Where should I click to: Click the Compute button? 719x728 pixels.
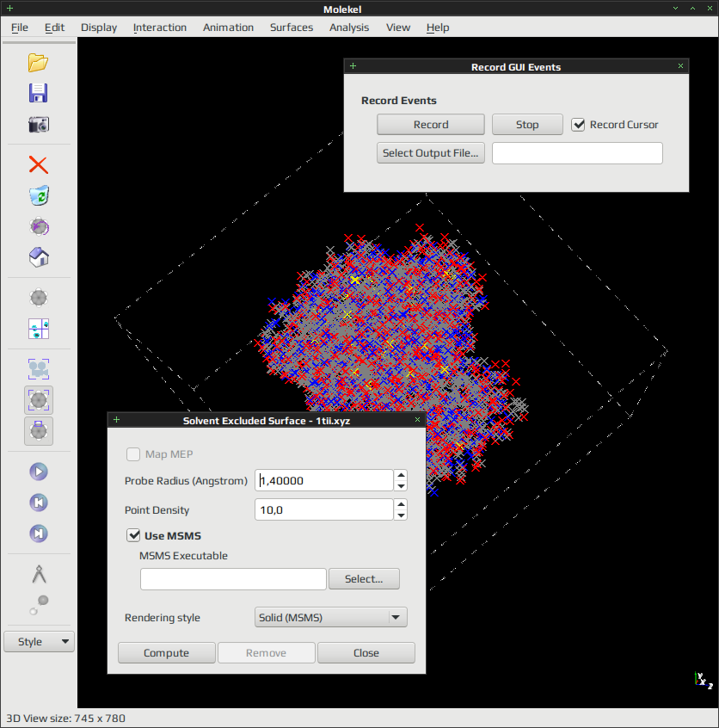pyautogui.click(x=167, y=653)
